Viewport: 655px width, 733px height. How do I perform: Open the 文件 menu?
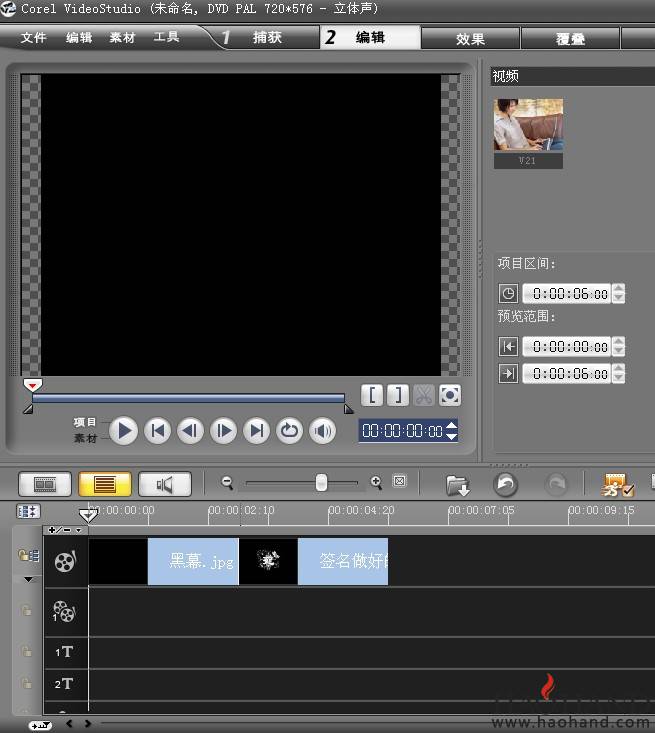[33, 37]
